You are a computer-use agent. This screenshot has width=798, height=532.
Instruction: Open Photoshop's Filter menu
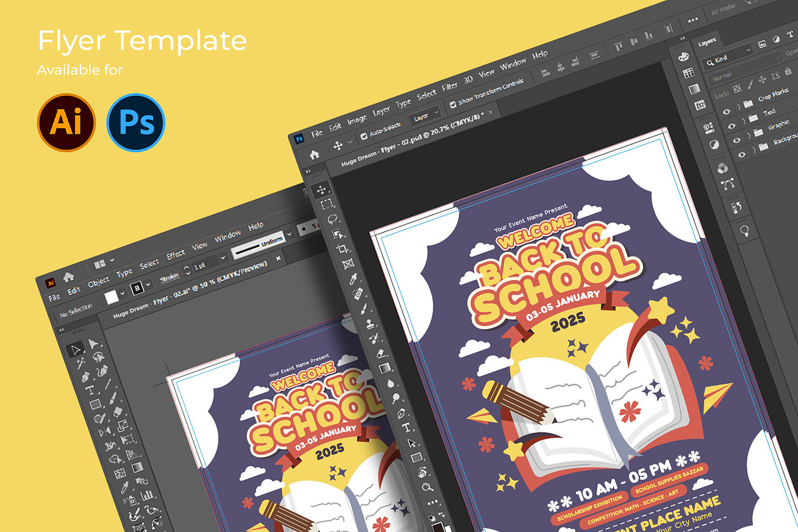pos(450,86)
